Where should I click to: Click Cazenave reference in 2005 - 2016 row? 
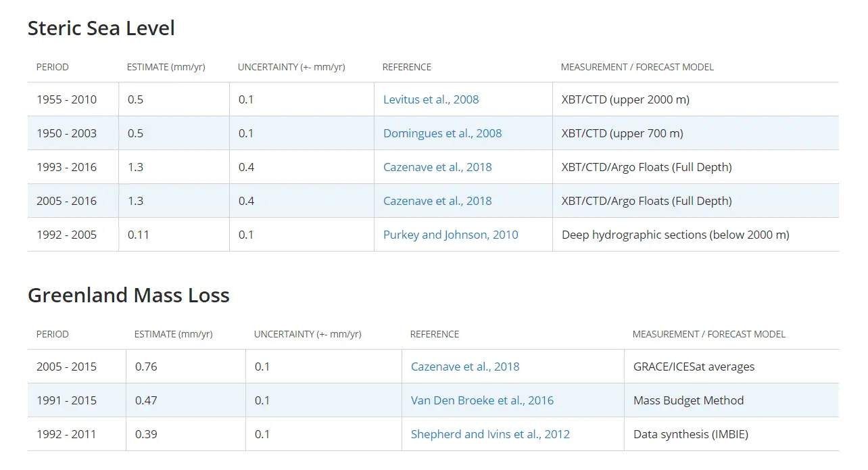(437, 201)
